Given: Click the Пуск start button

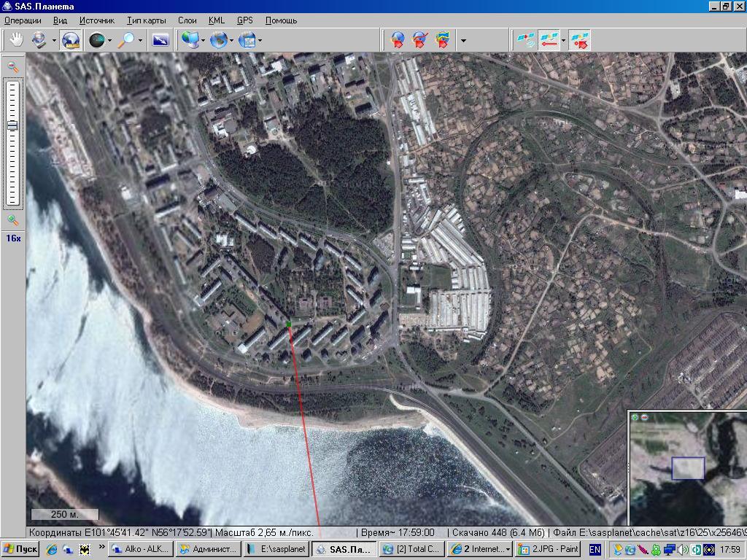Looking at the screenshot, I should tap(20, 549).
